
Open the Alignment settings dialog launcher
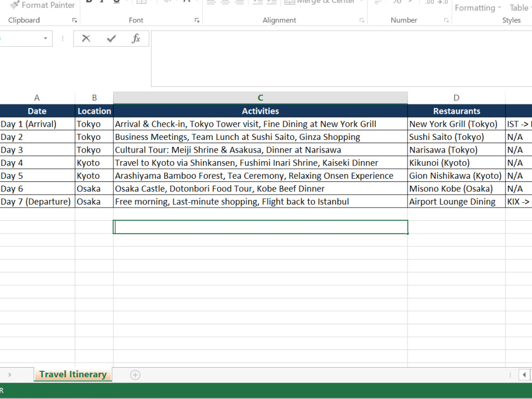coord(362,20)
